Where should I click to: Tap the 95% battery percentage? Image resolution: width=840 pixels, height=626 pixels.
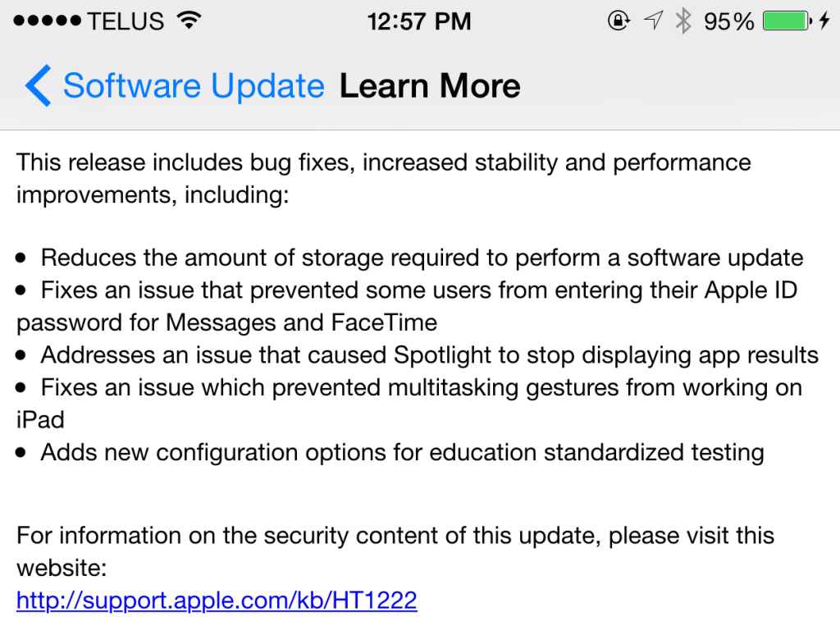click(x=728, y=21)
